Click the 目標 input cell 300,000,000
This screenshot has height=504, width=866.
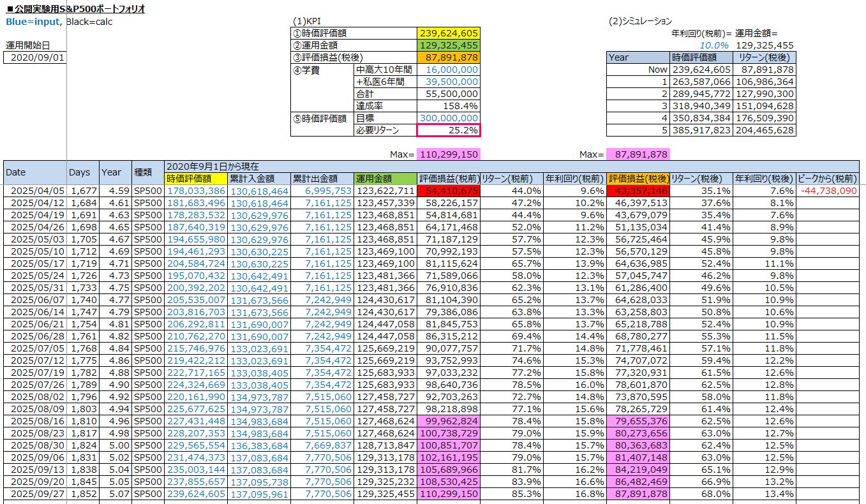click(449, 118)
